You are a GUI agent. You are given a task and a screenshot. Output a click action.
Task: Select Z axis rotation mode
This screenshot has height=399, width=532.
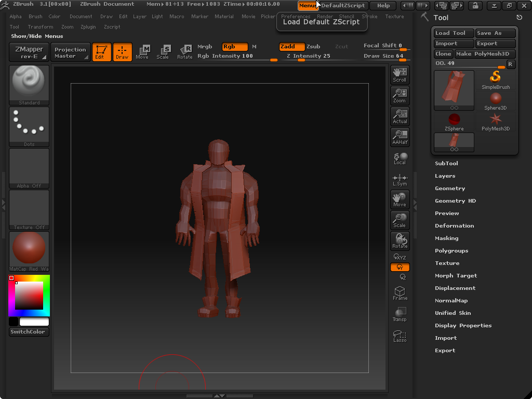coord(403,277)
